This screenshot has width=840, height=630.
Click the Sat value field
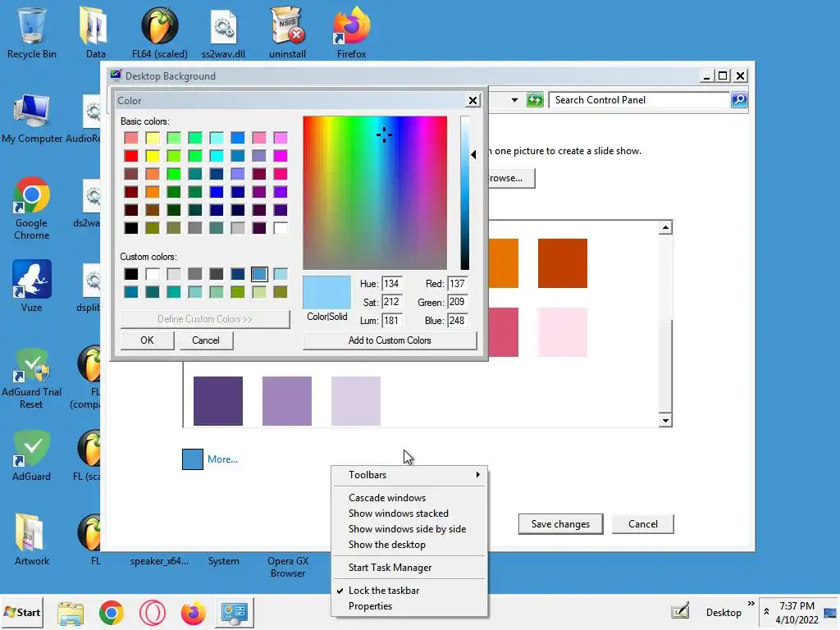[x=391, y=302]
